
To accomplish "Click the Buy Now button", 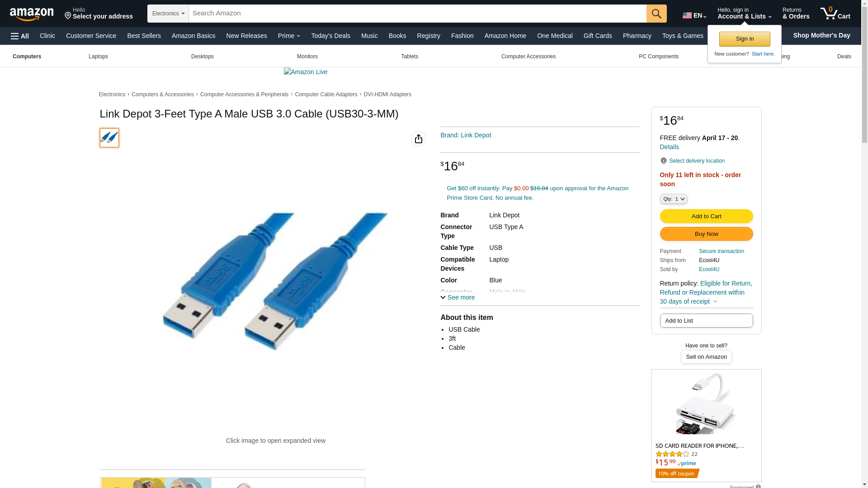I will tap(706, 234).
